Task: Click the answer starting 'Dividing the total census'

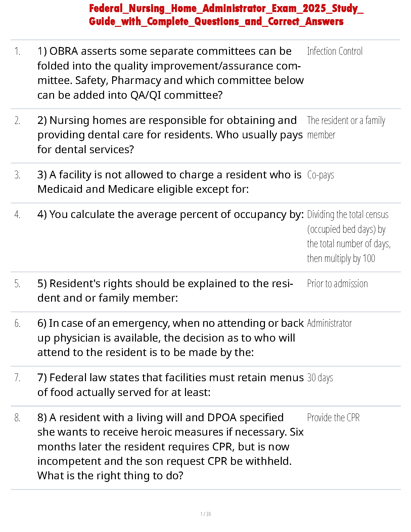Action: 348,236
